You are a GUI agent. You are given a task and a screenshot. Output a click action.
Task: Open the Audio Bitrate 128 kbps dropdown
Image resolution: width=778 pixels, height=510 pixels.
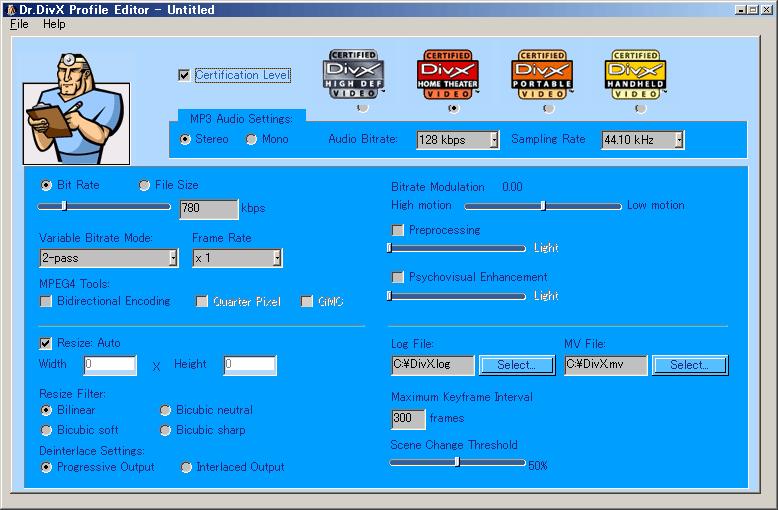tap(457, 140)
